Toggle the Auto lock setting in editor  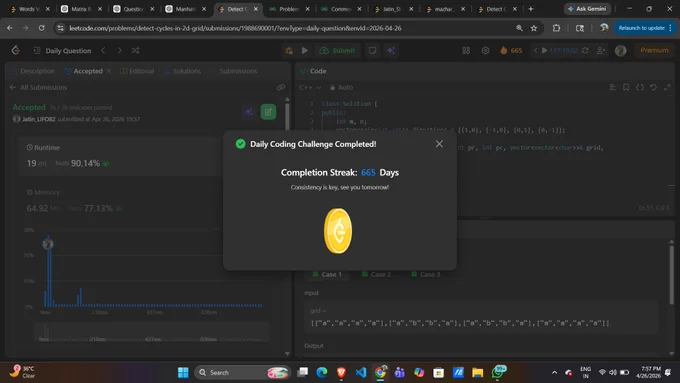pos(341,87)
